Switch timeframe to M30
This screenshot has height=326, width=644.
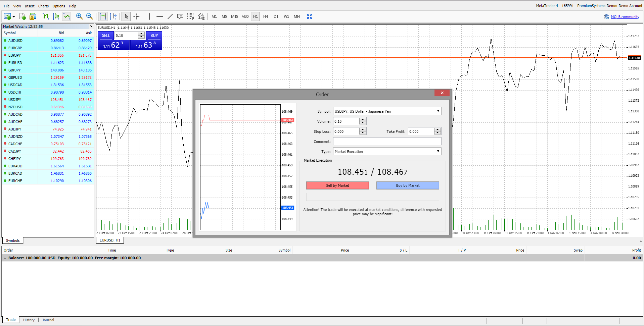pyautogui.click(x=245, y=16)
